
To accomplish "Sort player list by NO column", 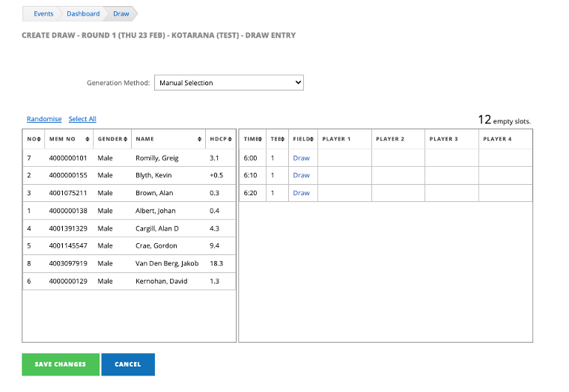I will point(34,139).
